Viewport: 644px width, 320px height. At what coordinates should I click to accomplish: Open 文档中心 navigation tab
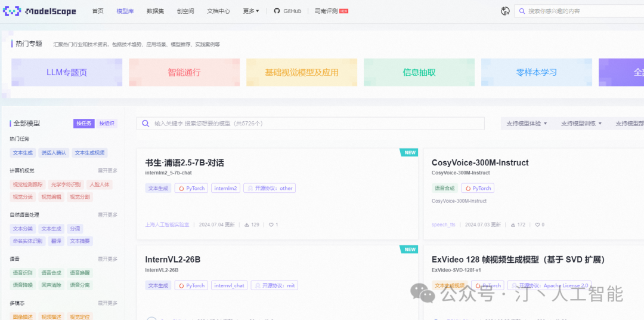point(218,11)
